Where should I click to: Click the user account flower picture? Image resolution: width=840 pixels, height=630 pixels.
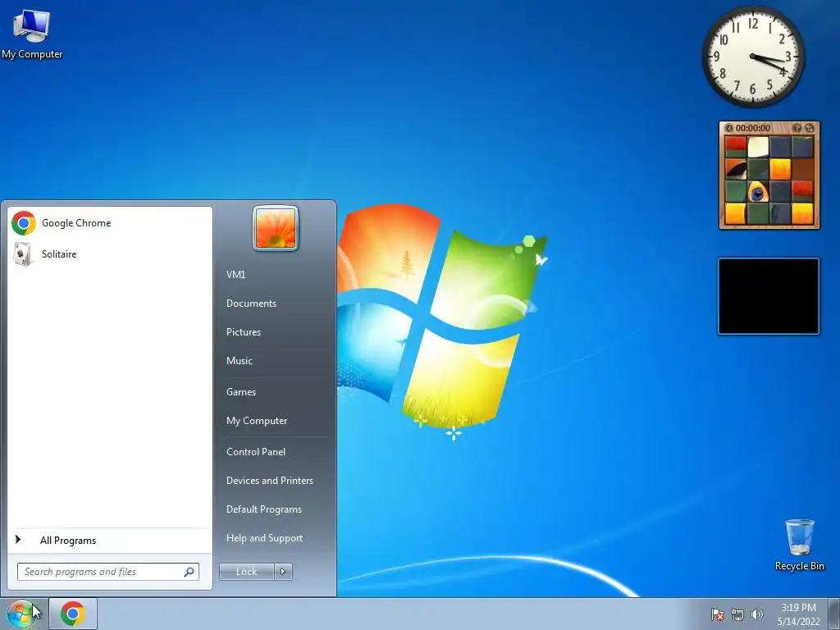[276, 228]
